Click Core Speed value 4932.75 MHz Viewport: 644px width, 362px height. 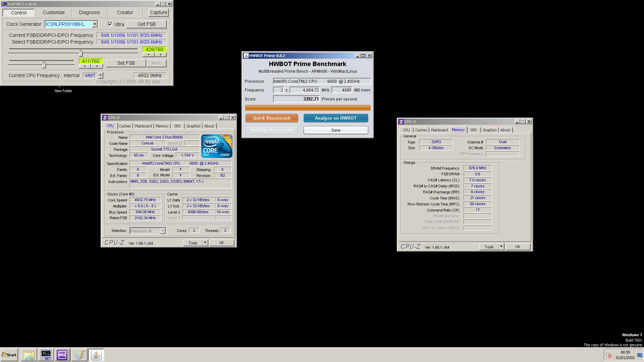145,200
